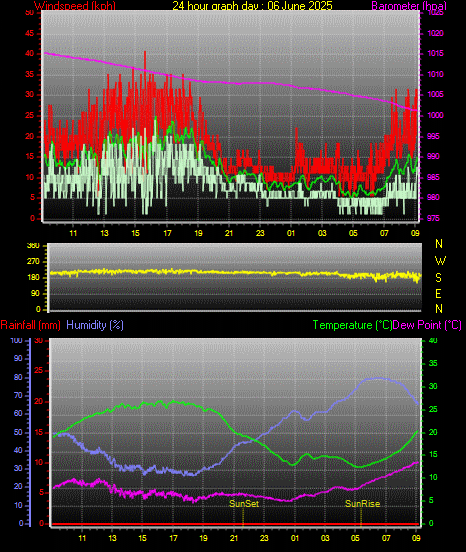Click the rainfall value '10' on red axis
This screenshot has width=466, height=552.
point(39,463)
